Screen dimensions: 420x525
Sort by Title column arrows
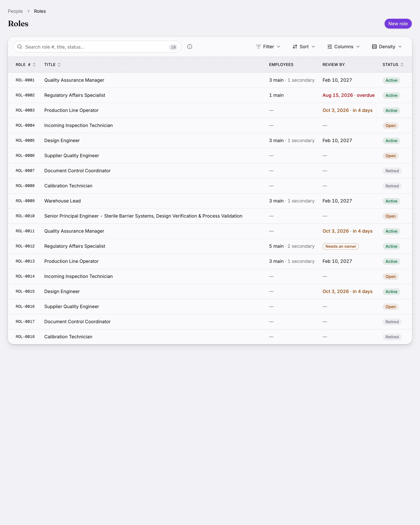coord(59,64)
